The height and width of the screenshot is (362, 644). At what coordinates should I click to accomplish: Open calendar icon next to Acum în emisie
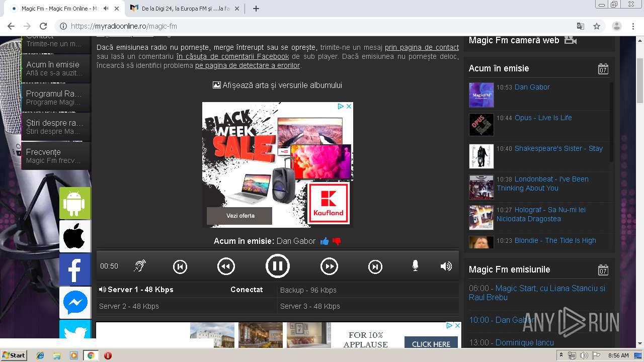tap(603, 69)
